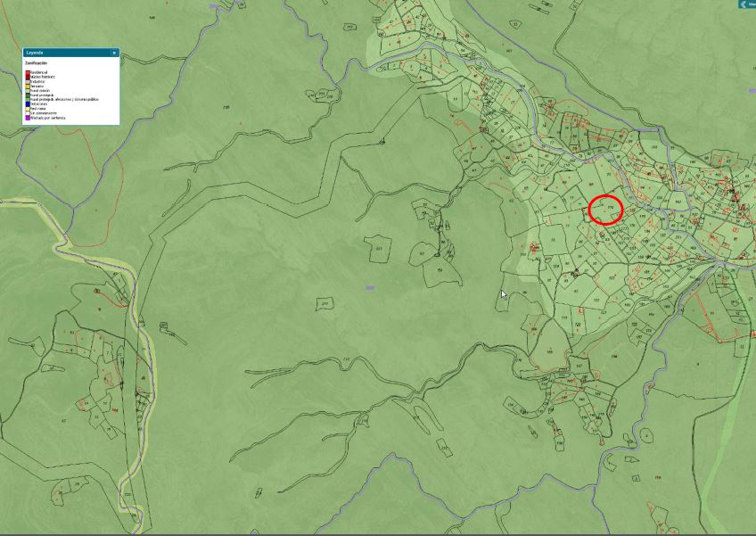Click the Rural protegido afecciones legend label

coord(62,99)
